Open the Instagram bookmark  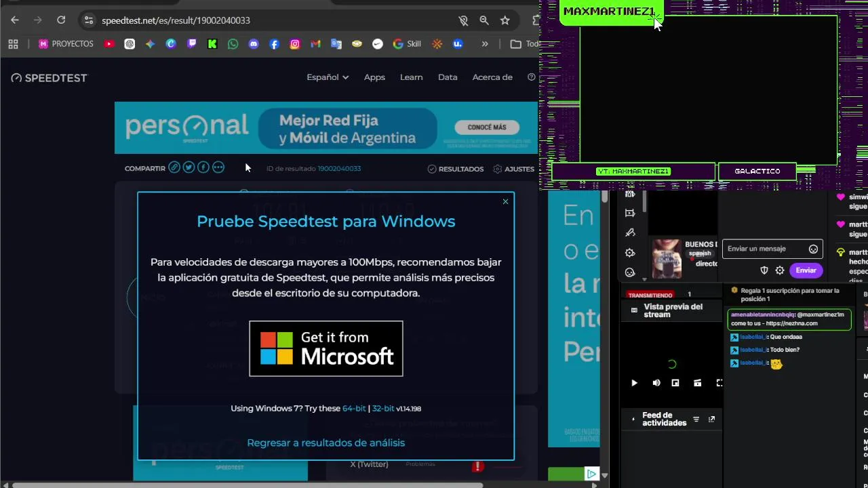pyautogui.click(x=295, y=44)
